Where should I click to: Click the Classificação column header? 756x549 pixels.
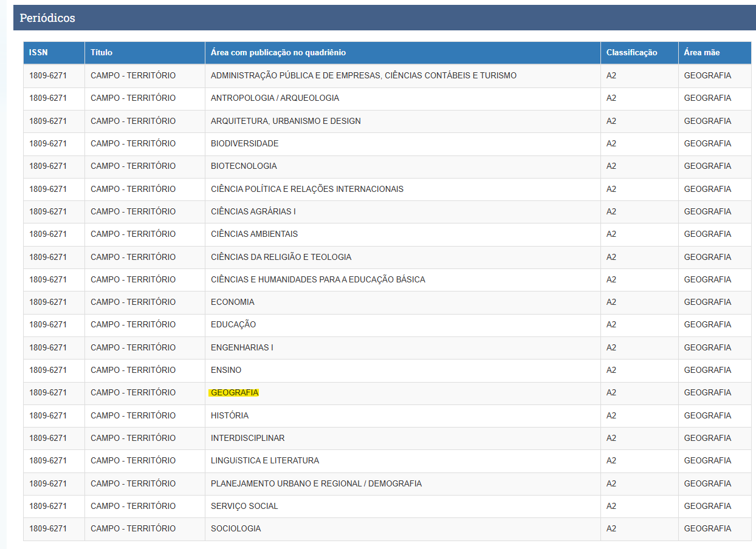pyautogui.click(x=631, y=53)
